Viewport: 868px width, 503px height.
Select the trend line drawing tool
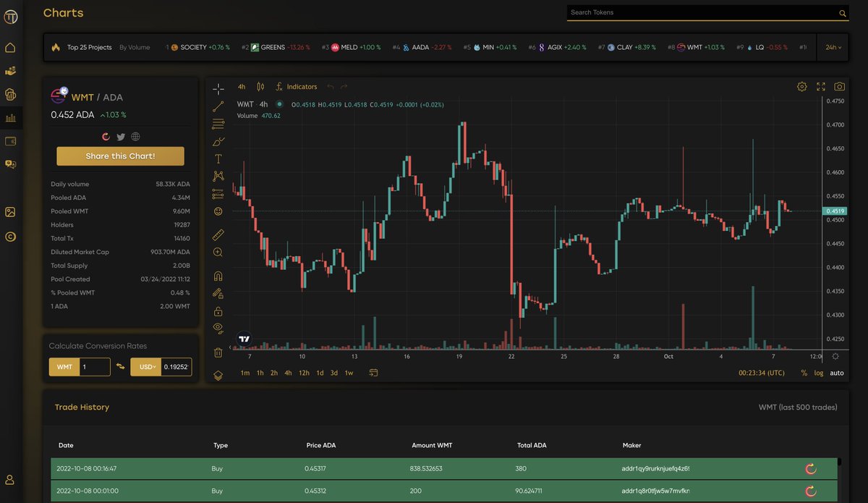click(218, 106)
